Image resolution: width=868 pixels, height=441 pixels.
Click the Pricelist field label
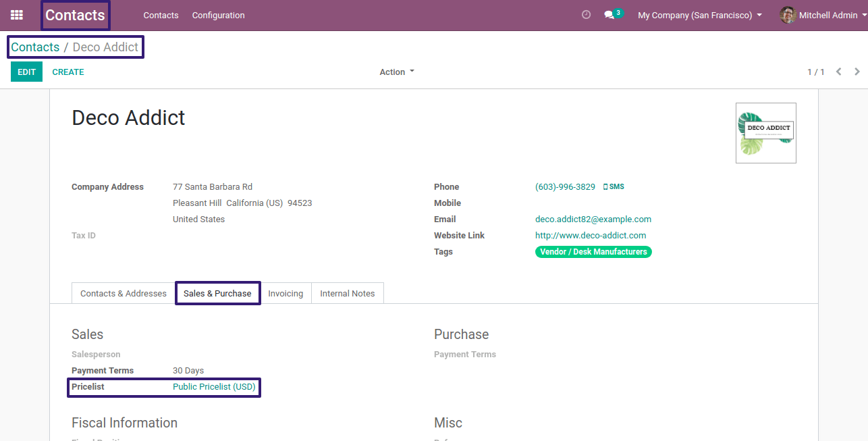coord(88,386)
